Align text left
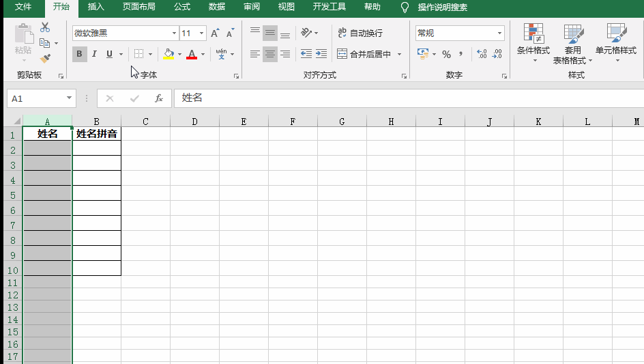 255,54
